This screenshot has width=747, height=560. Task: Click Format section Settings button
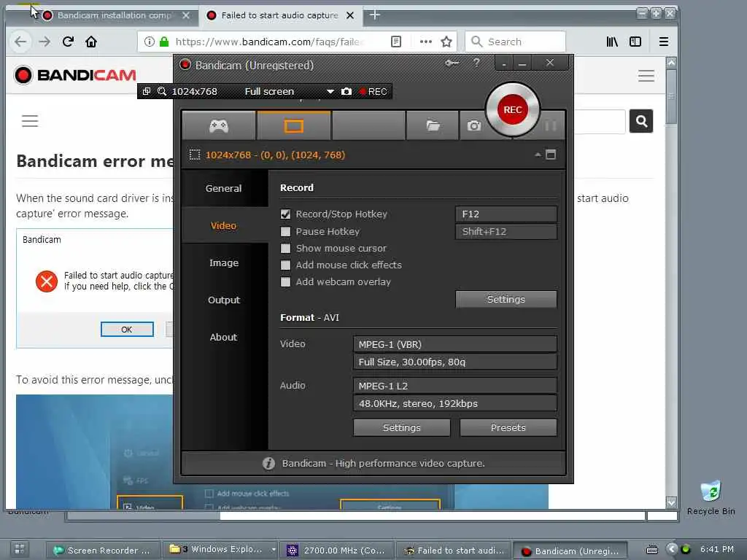(402, 427)
